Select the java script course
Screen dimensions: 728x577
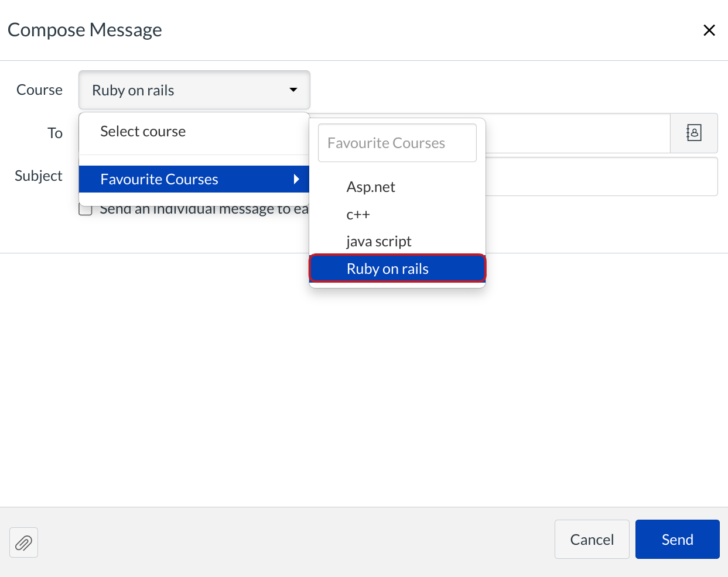click(x=378, y=242)
